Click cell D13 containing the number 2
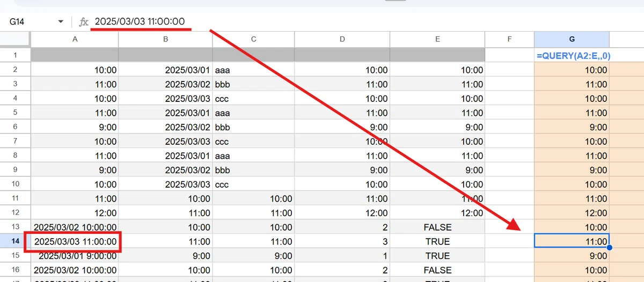The image size is (644, 282). coord(342,227)
